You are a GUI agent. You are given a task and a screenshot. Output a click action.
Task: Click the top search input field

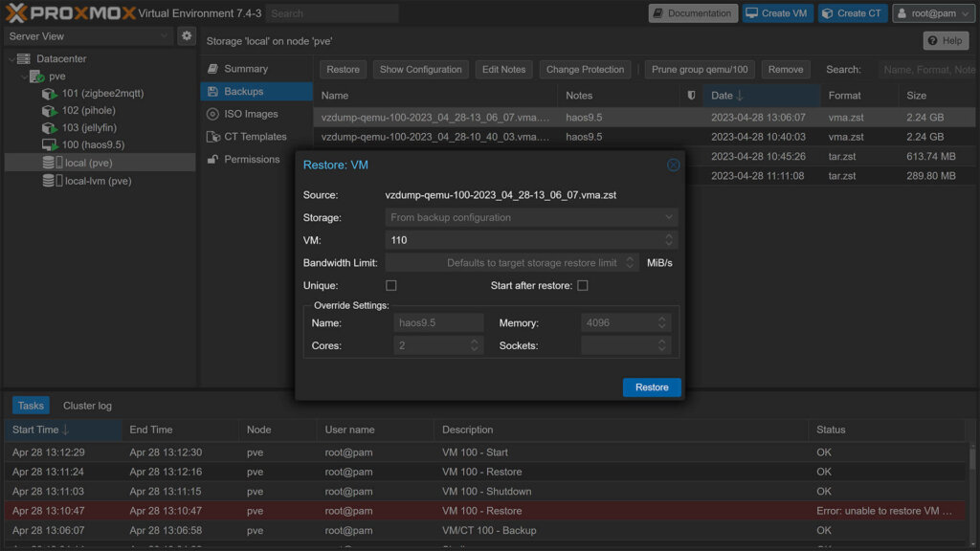click(332, 12)
